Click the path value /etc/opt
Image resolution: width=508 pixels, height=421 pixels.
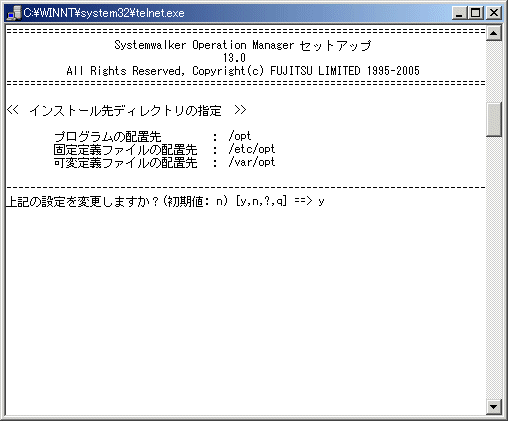pos(252,149)
